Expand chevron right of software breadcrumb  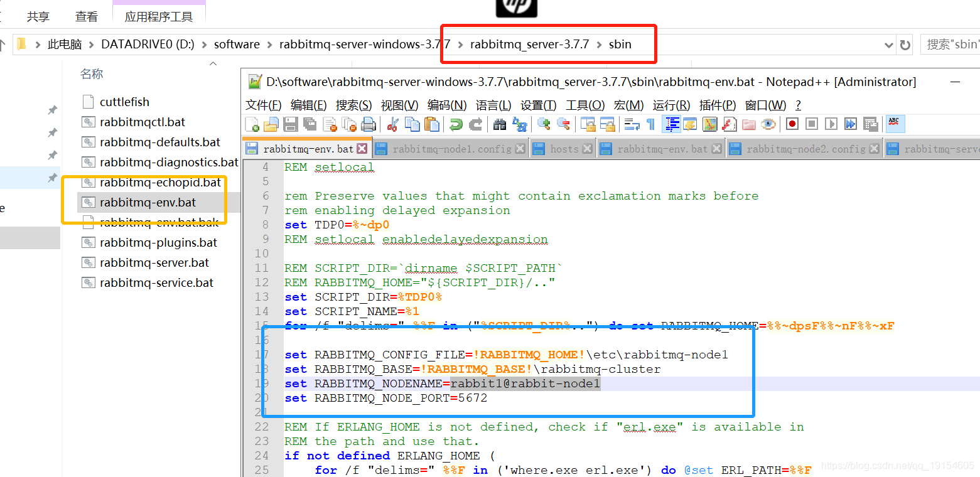(270, 45)
